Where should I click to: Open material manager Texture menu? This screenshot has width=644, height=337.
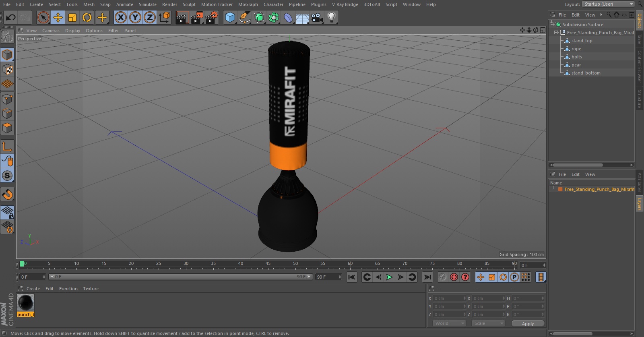coord(91,289)
